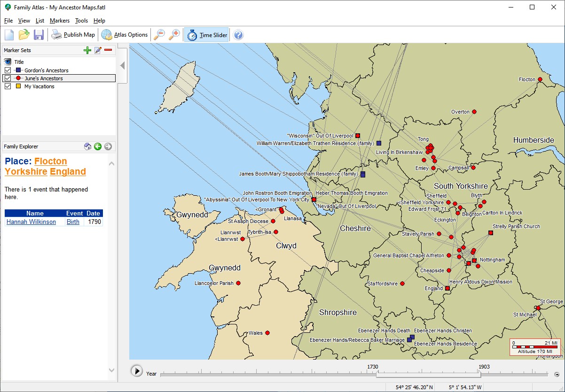The width and height of the screenshot is (565, 392).
Task: Save the atlas with floppy icon
Action: click(x=39, y=35)
